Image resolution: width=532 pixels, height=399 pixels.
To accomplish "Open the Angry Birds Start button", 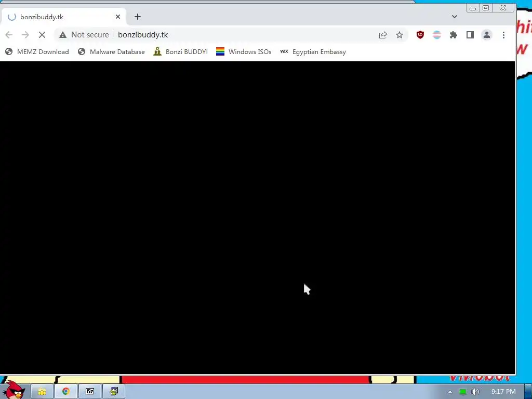I will coord(14,390).
